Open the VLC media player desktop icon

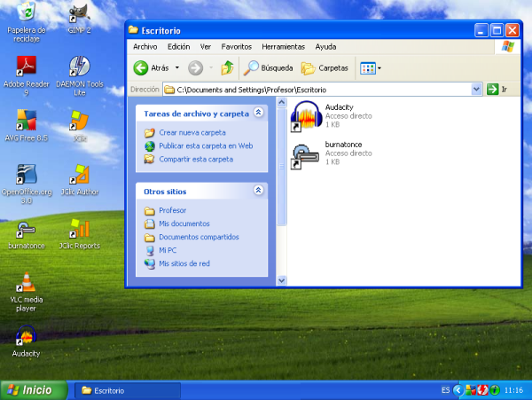[26, 284]
